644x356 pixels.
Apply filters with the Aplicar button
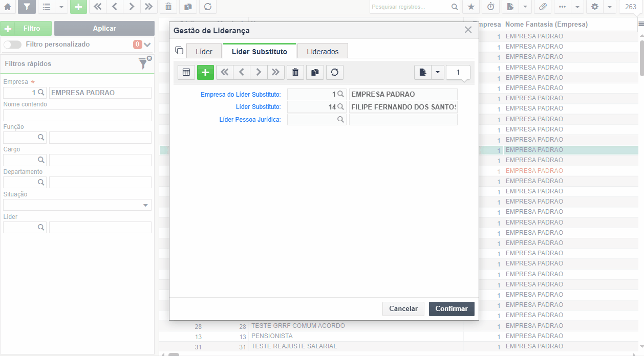tap(104, 29)
